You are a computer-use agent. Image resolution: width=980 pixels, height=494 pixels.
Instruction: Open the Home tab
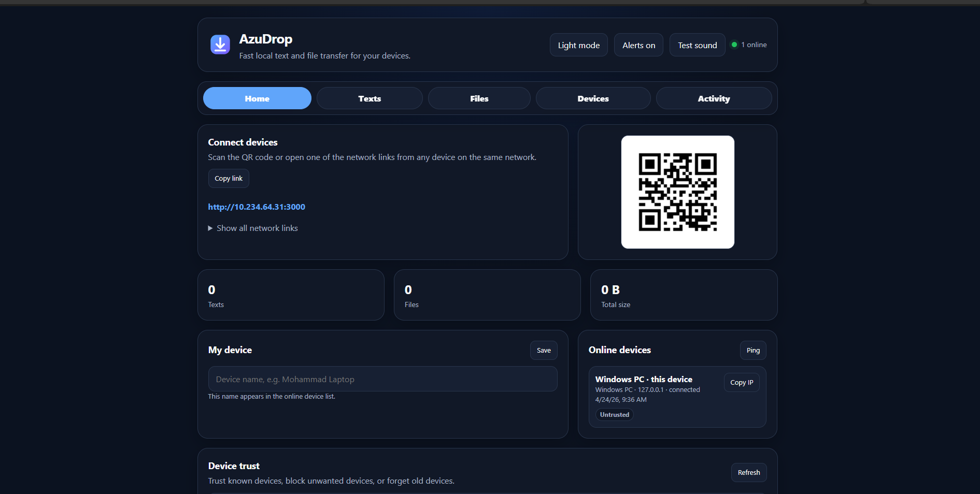coord(257,98)
